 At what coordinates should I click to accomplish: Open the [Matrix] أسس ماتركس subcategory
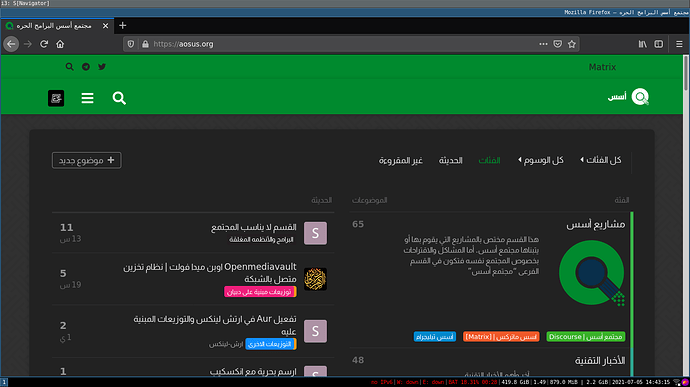coord(501,337)
